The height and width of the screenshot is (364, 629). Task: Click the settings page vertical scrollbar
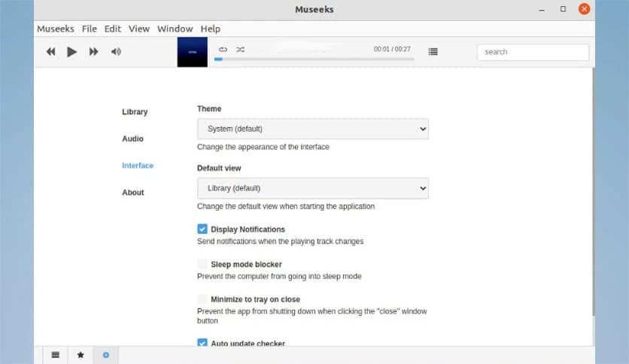(x=594, y=192)
